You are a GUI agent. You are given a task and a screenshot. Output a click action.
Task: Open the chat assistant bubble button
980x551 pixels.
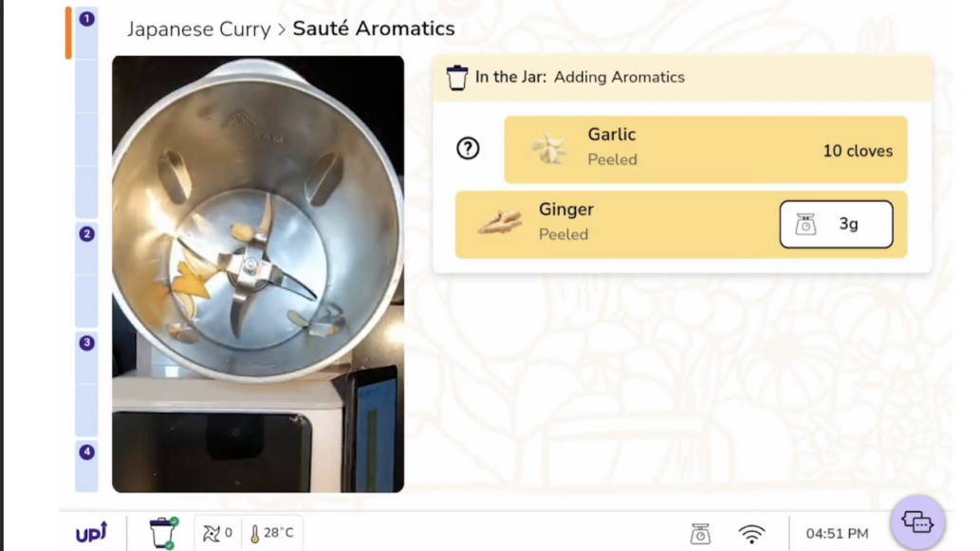point(917,523)
